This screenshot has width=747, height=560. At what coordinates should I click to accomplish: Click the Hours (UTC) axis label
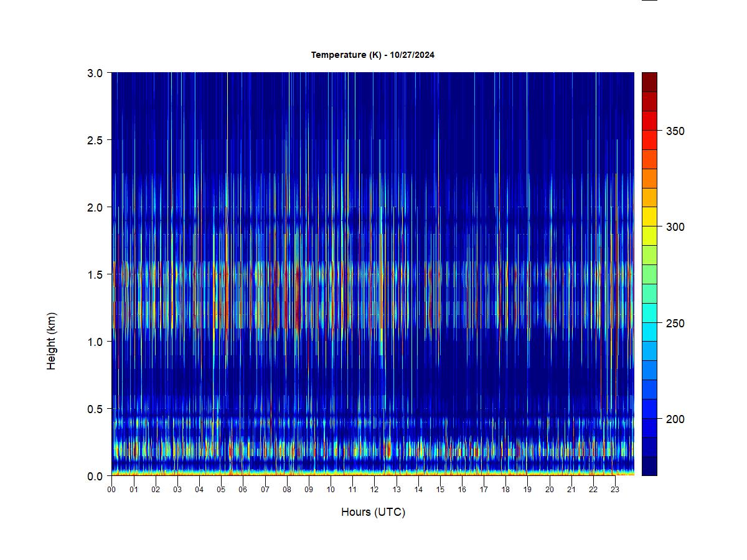pyautogui.click(x=373, y=512)
